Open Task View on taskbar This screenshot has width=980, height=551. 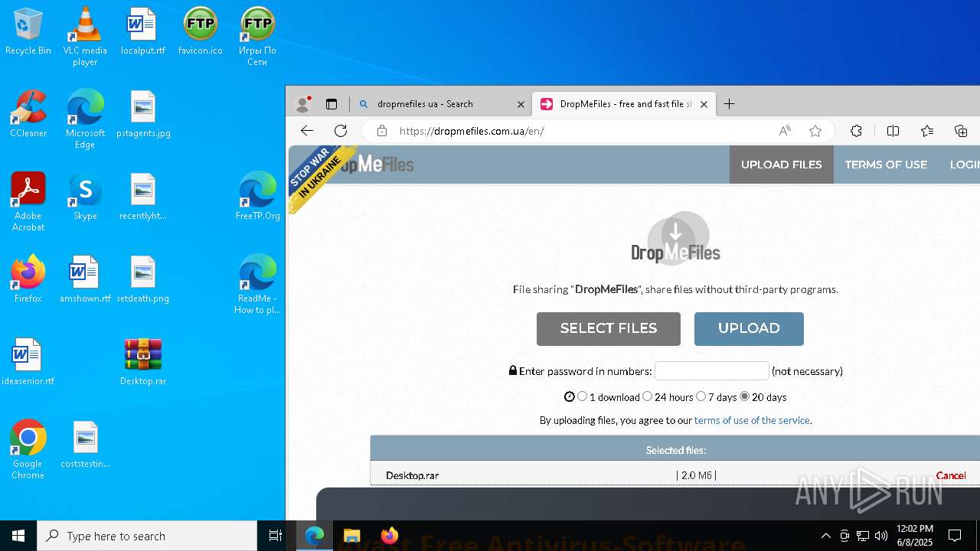(x=276, y=536)
